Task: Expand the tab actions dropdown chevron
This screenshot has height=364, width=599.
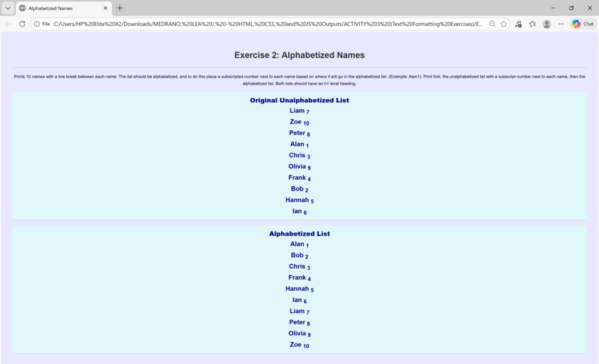Action: pos(8,8)
